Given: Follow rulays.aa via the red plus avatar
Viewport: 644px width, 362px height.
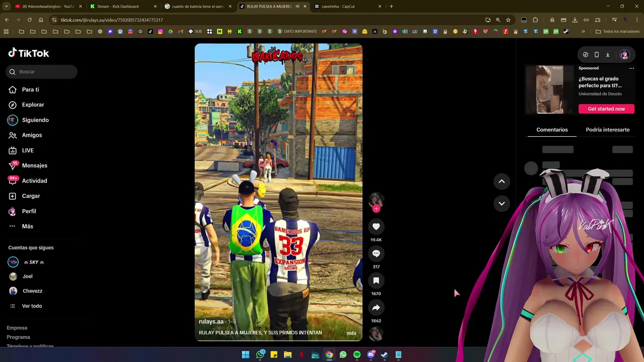Looking at the screenshot, I should 376,209.
